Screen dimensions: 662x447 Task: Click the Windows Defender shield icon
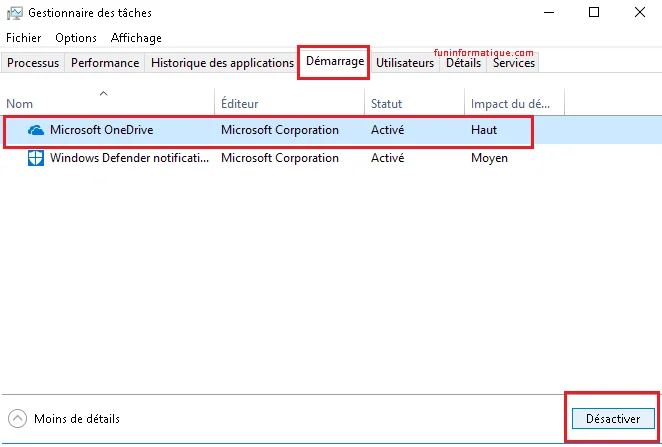coord(36,158)
